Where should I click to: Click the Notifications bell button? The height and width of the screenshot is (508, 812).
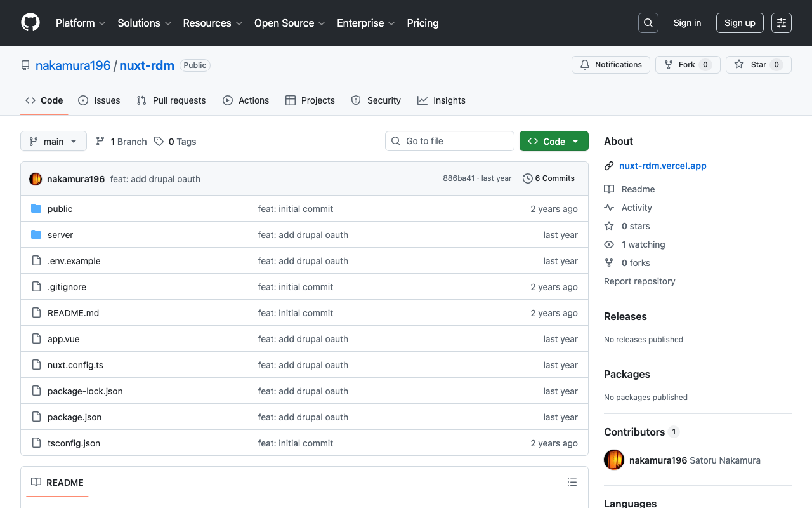(612, 65)
